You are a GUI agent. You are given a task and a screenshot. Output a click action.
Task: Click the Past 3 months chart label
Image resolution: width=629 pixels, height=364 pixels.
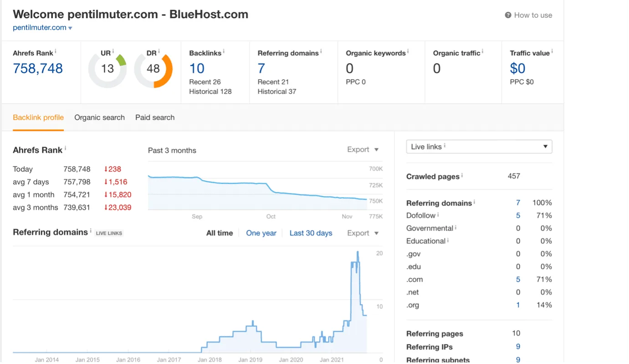[x=172, y=150]
